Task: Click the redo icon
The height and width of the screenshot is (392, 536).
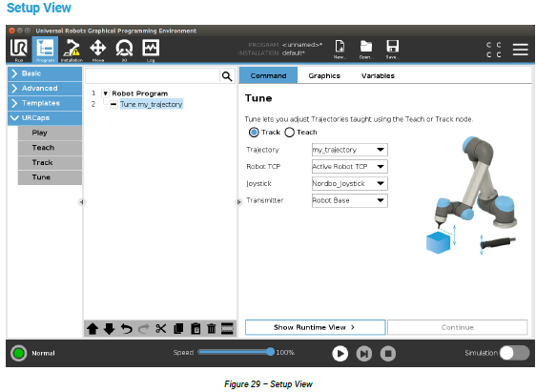Action: coord(144,329)
